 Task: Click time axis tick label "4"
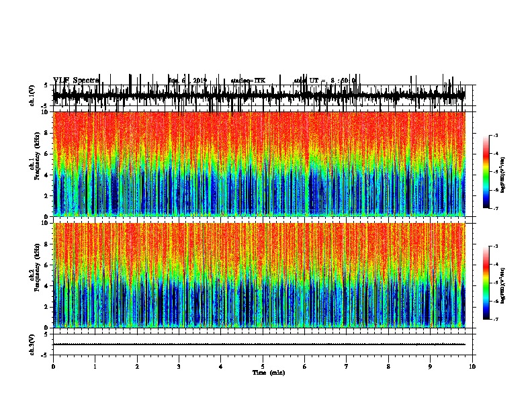221,367
